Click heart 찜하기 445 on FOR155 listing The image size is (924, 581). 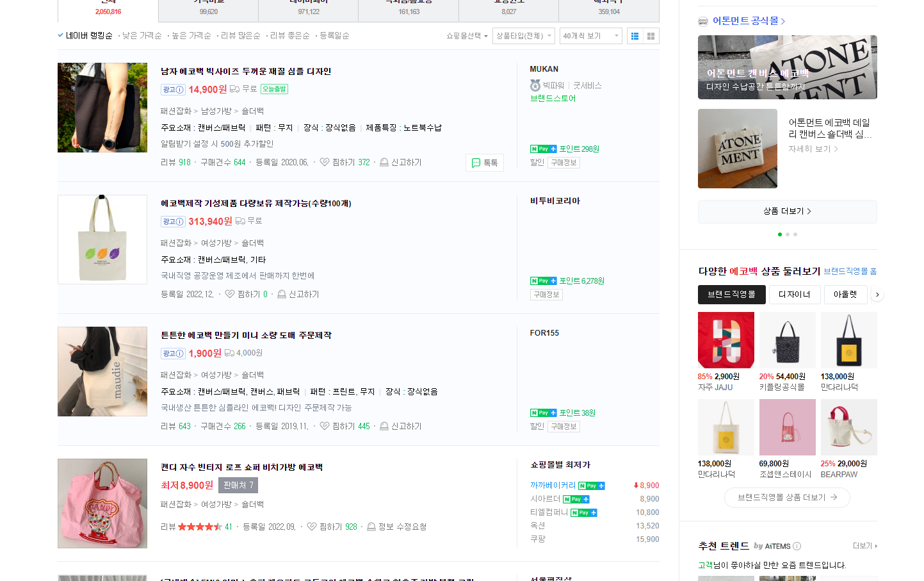pyautogui.click(x=325, y=427)
